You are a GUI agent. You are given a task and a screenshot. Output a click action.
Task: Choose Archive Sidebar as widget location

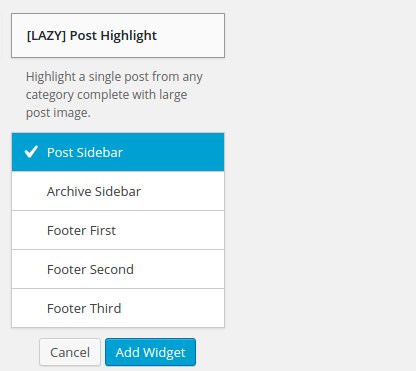tap(118, 191)
